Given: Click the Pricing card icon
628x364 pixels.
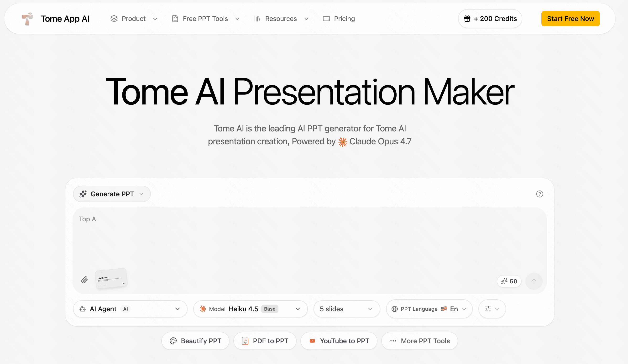Looking at the screenshot, I should click(x=326, y=19).
